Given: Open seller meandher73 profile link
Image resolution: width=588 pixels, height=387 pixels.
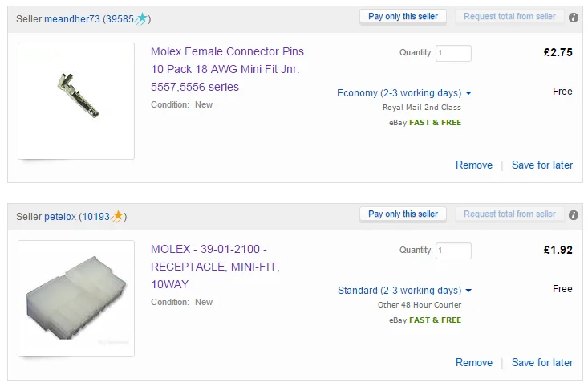Looking at the screenshot, I should [72, 18].
